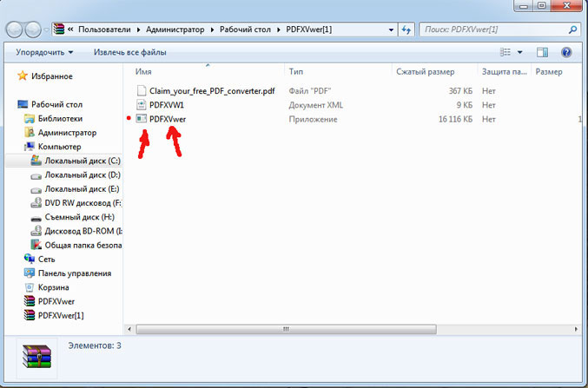This screenshot has width=588, height=388.
Task: Open Съемный диск (H:)
Action: pos(80,217)
